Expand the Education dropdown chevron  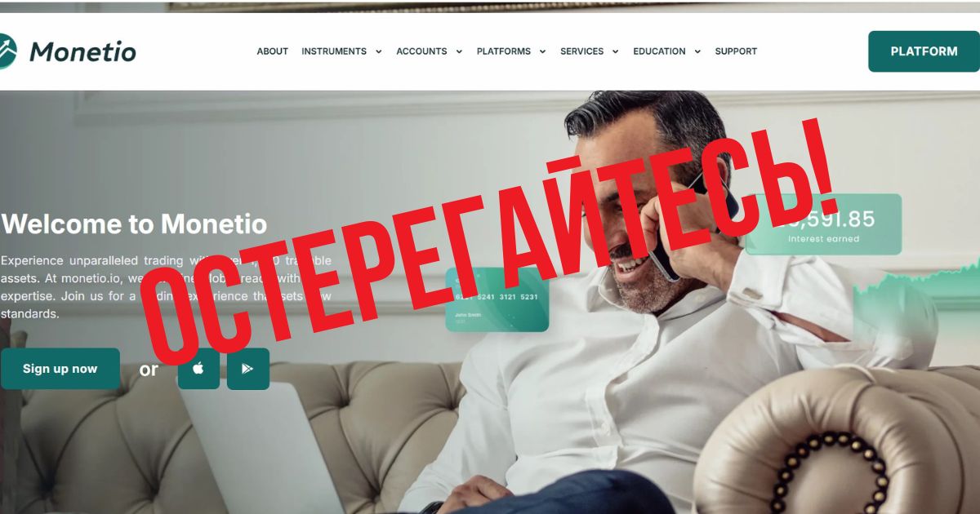(697, 51)
